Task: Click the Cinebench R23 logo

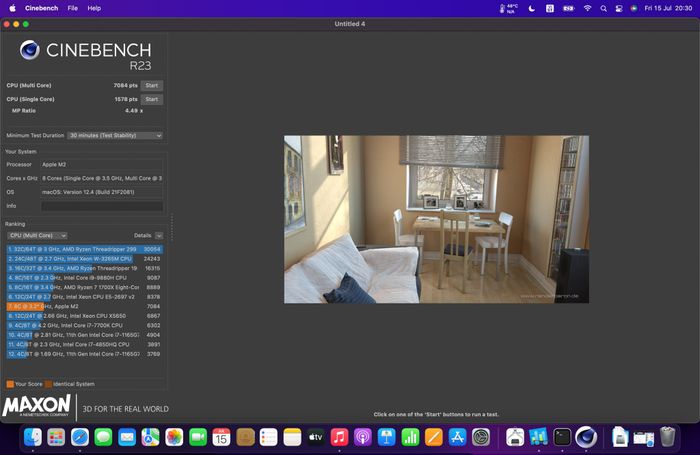Action: point(86,55)
